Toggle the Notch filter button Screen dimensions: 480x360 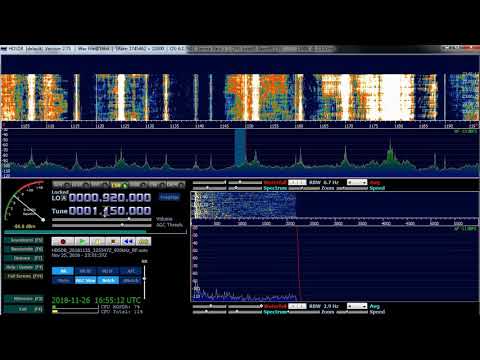click(x=108, y=280)
